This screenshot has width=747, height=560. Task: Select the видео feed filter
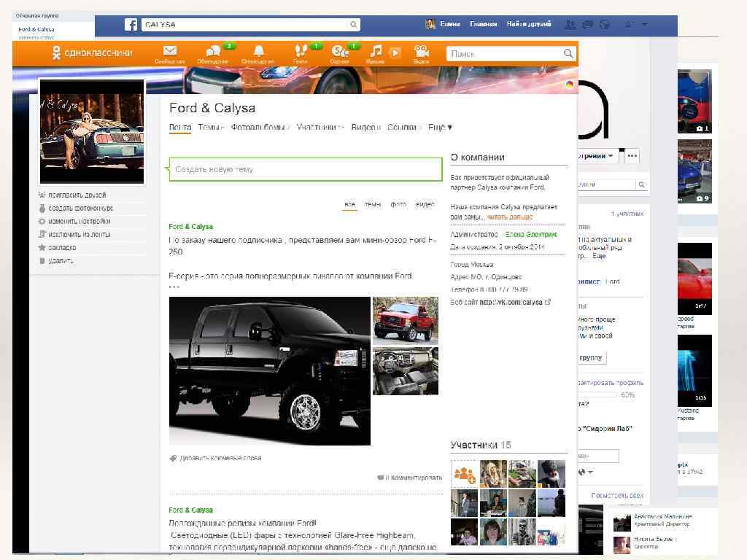pos(425,204)
